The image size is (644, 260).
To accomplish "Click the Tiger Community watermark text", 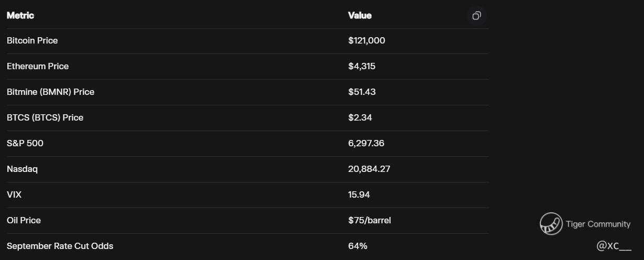I will tap(598, 224).
